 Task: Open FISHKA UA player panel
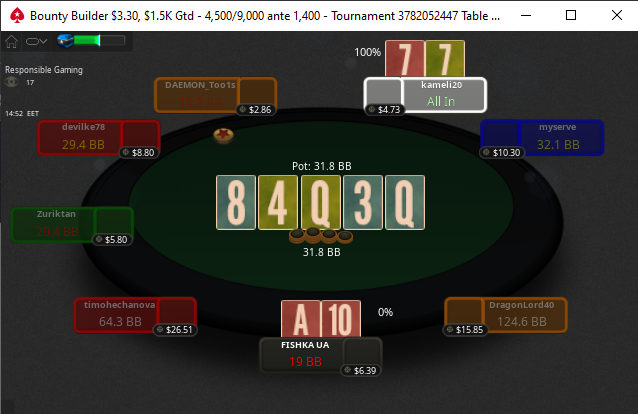[x=321, y=355]
